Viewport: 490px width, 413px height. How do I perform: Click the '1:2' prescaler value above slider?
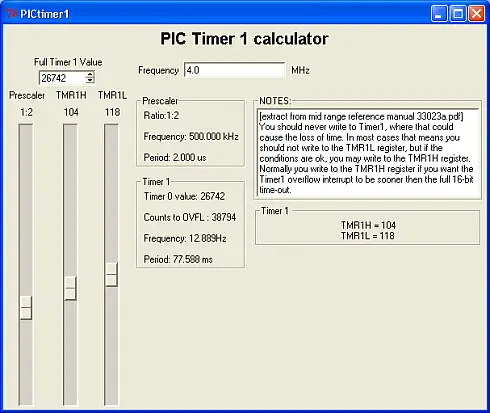tap(26, 112)
